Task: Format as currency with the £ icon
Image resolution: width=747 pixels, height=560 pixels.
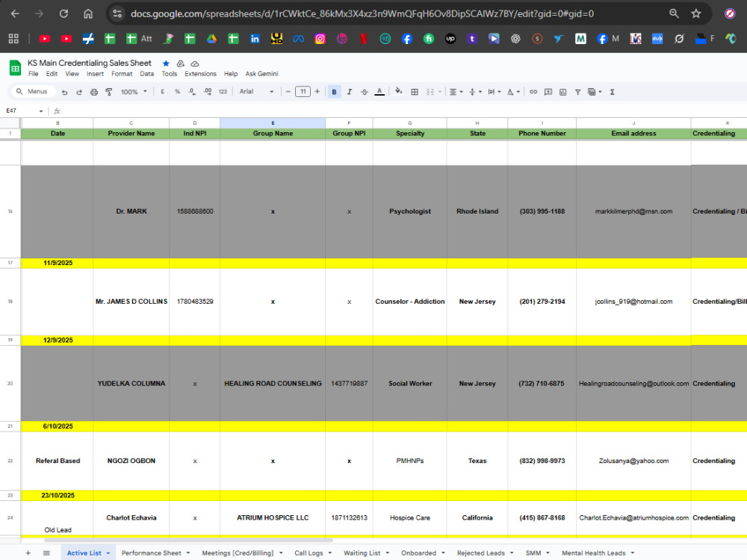Action: click(x=162, y=92)
